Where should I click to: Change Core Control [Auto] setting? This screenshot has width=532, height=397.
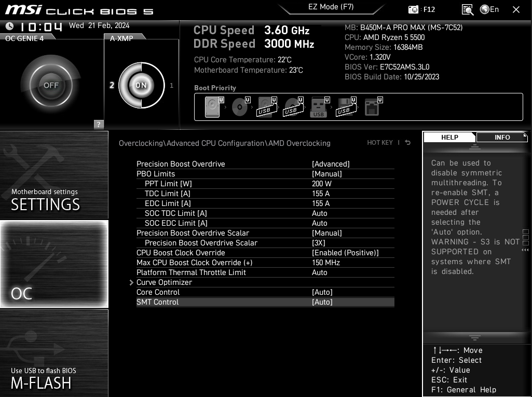pos(322,292)
